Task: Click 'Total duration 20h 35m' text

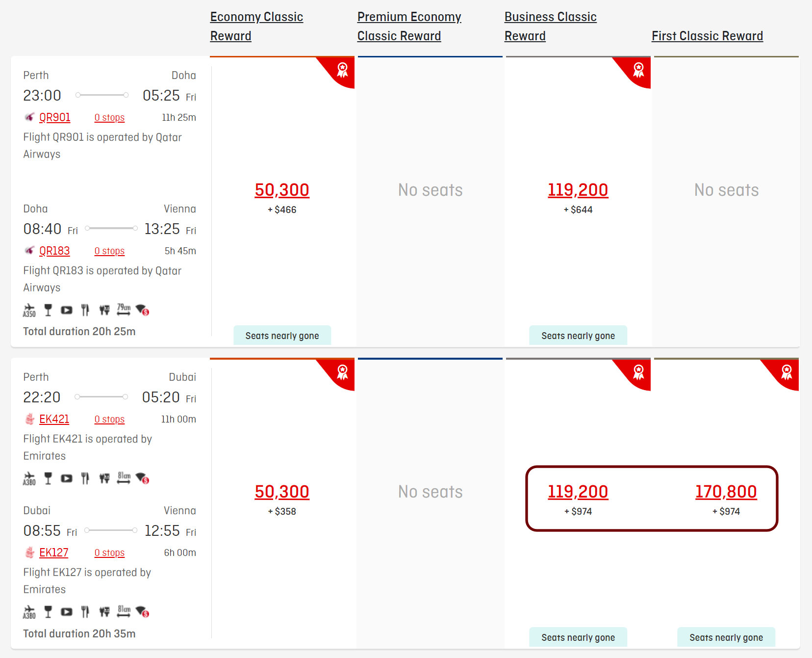Action: coord(79,634)
